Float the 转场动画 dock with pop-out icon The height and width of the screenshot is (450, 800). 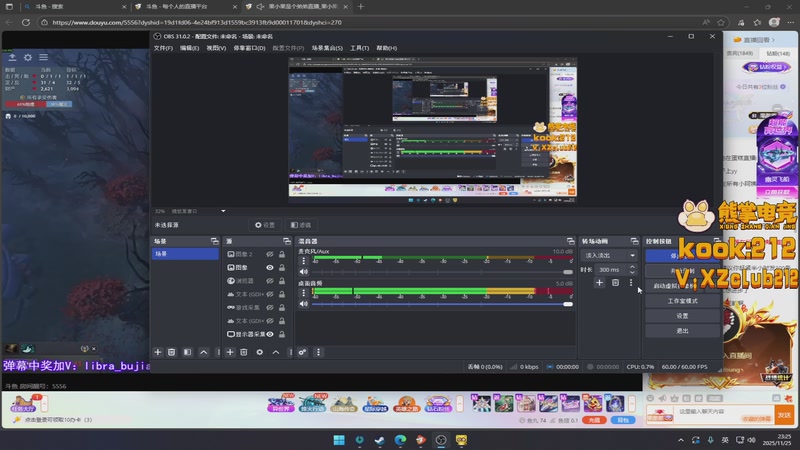[x=634, y=241]
